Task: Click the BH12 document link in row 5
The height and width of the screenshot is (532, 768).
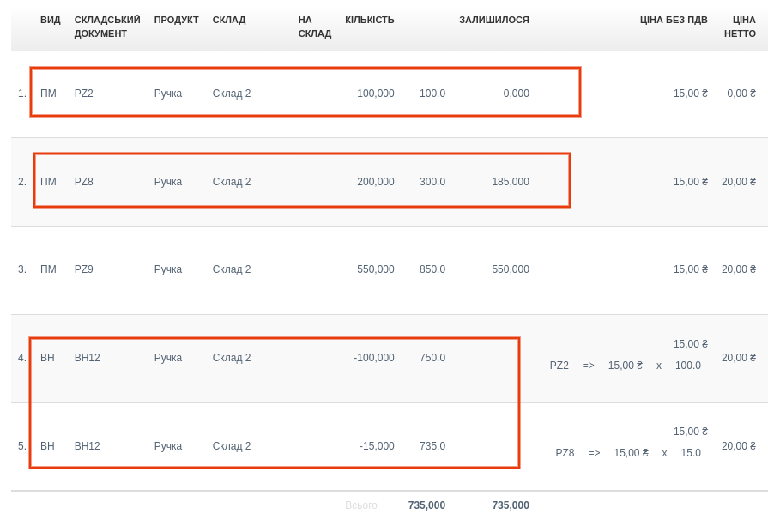Action: click(x=88, y=446)
